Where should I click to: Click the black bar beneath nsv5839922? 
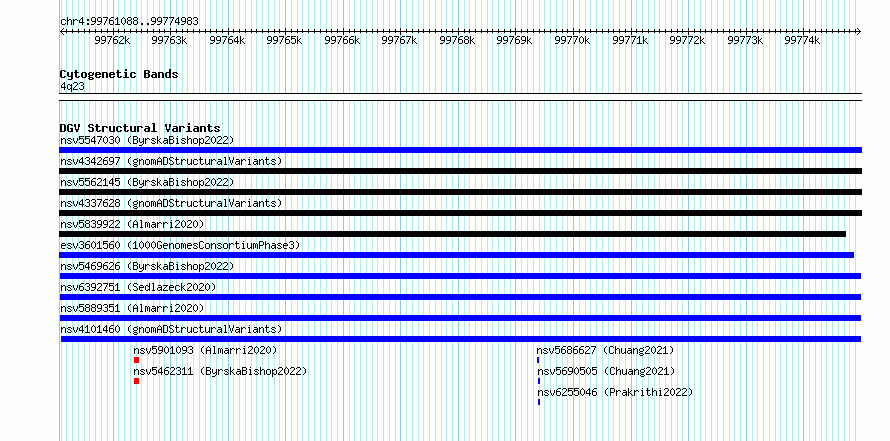[452, 234]
